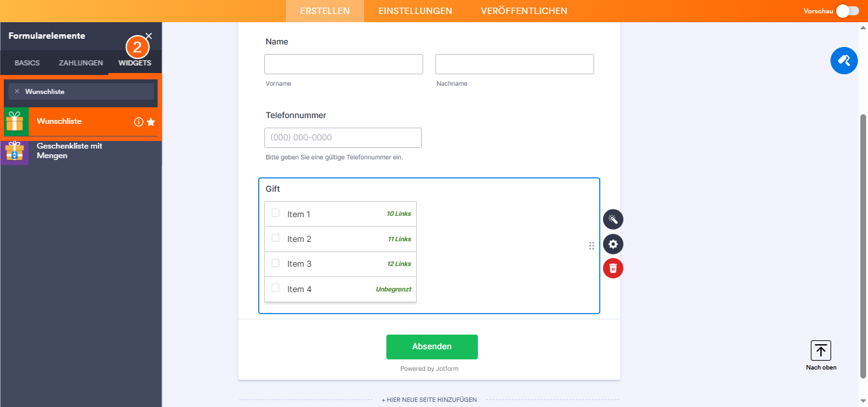Select the Item 4 checkbox
The width and height of the screenshot is (868, 407).
(x=276, y=288)
